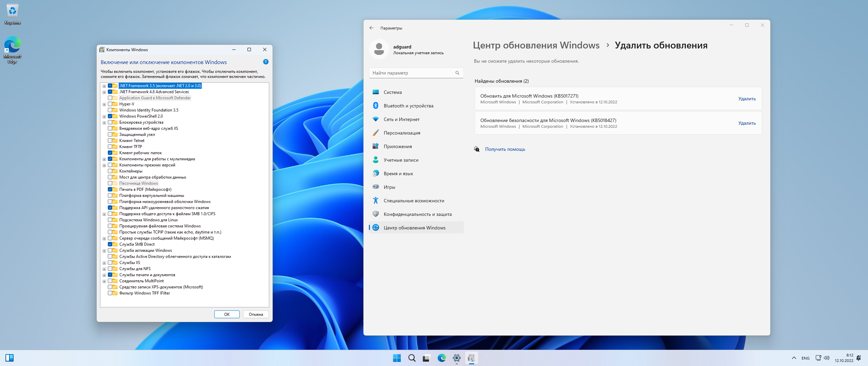The height and width of the screenshot is (366, 868).
Task: Show hidden tray icons chevron
Action: pos(794,358)
